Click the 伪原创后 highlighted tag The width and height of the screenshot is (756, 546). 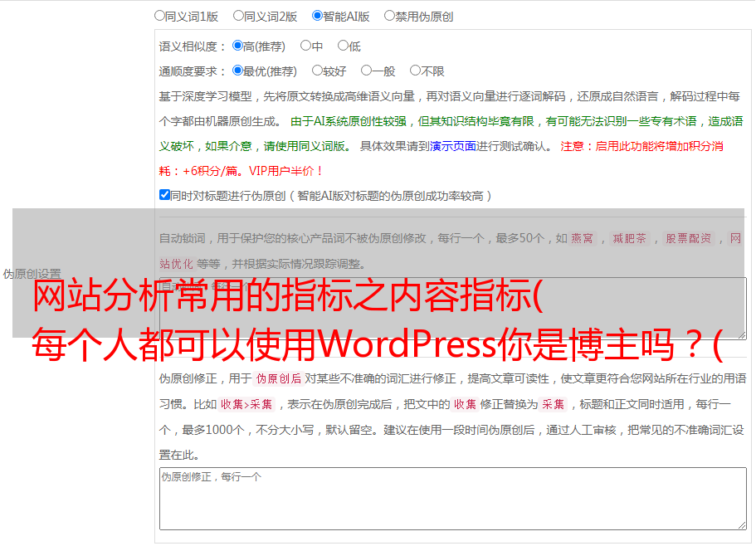[x=279, y=378]
